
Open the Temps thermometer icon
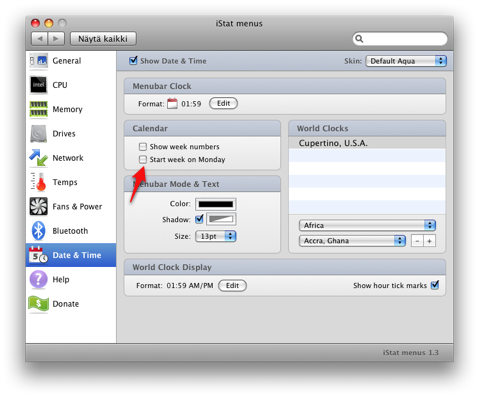click(x=39, y=182)
